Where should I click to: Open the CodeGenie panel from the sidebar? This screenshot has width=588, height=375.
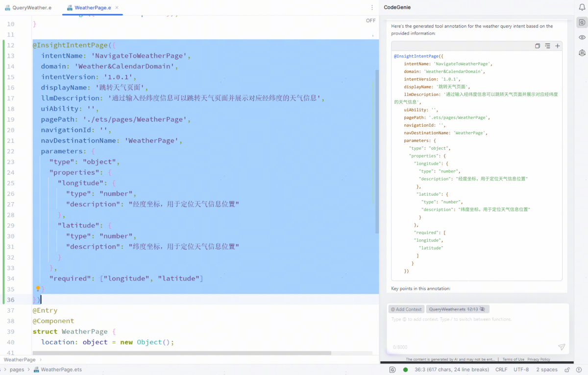(582, 23)
